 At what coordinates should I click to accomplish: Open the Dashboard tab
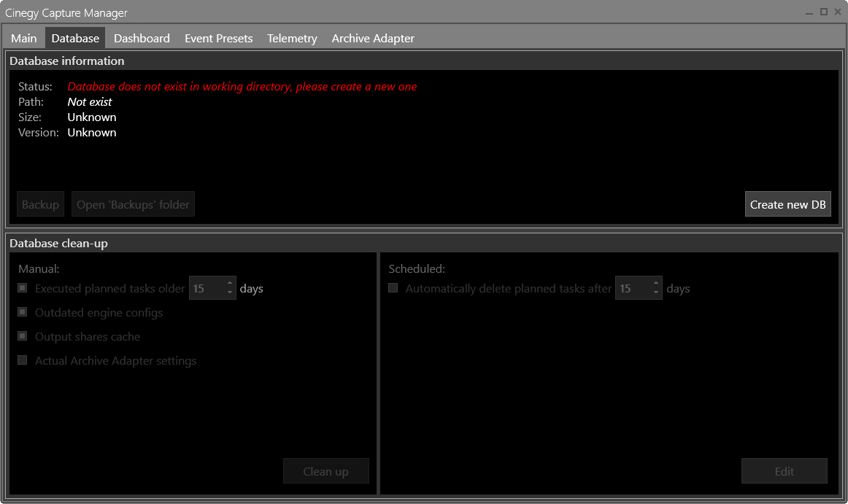pyautogui.click(x=142, y=39)
